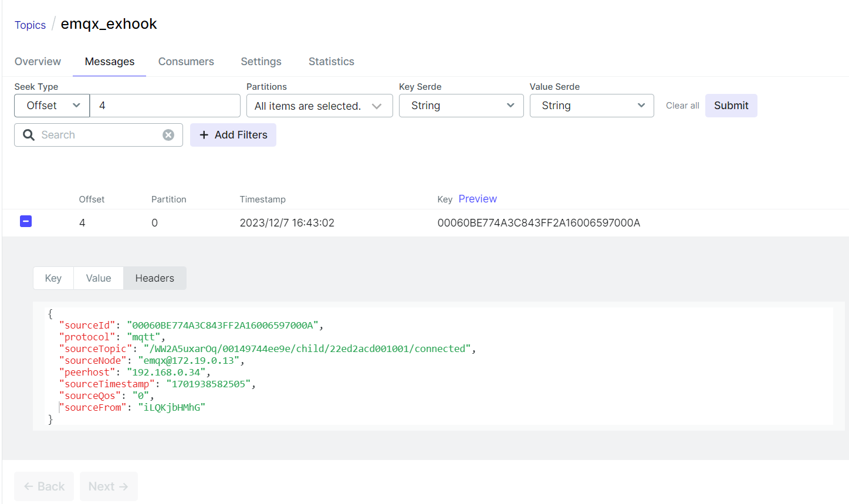Open the Value Serde String dropdown
This screenshot has height=504, width=849.
pyautogui.click(x=591, y=106)
